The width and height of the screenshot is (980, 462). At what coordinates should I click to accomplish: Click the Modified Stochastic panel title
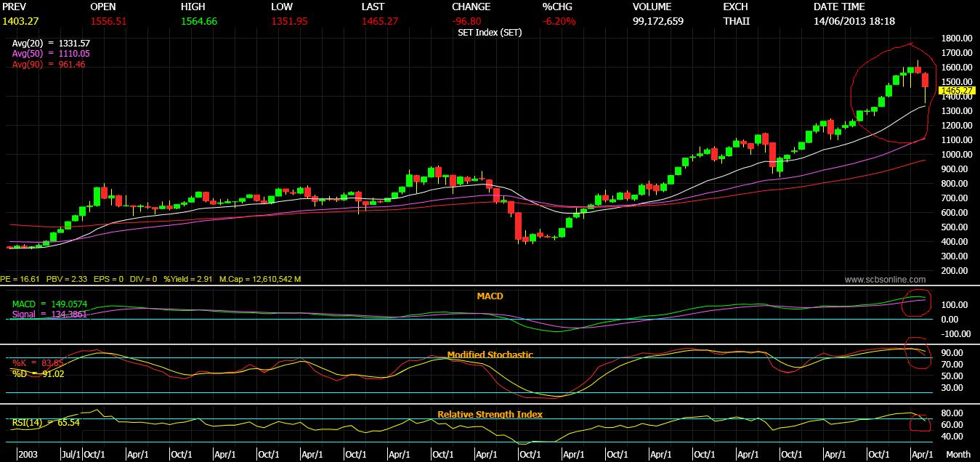point(490,355)
